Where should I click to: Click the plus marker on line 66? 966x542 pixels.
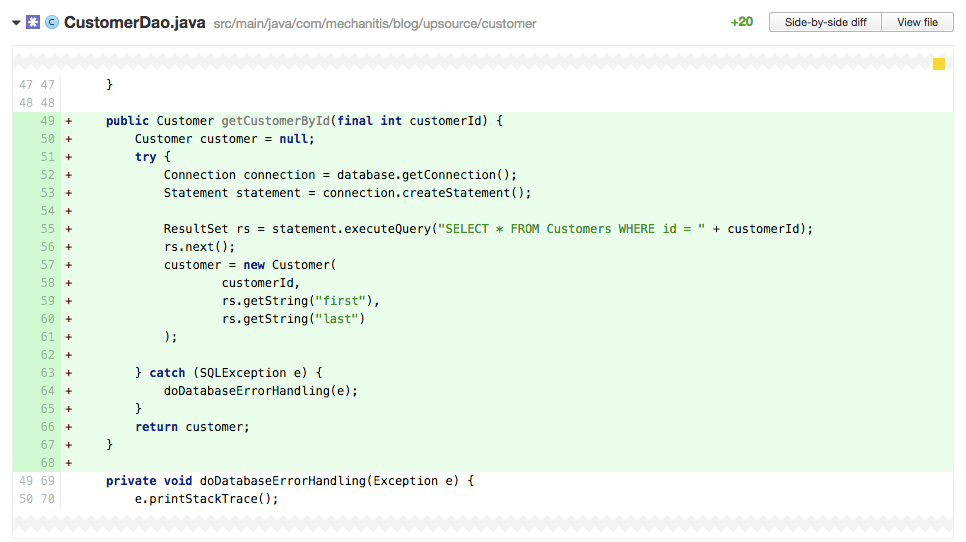[x=68, y=427]
